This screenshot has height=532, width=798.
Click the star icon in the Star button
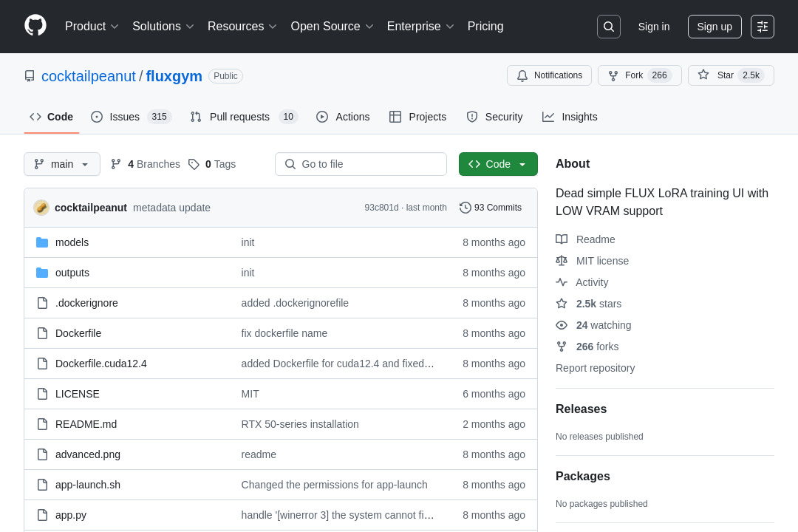point(703,75)
